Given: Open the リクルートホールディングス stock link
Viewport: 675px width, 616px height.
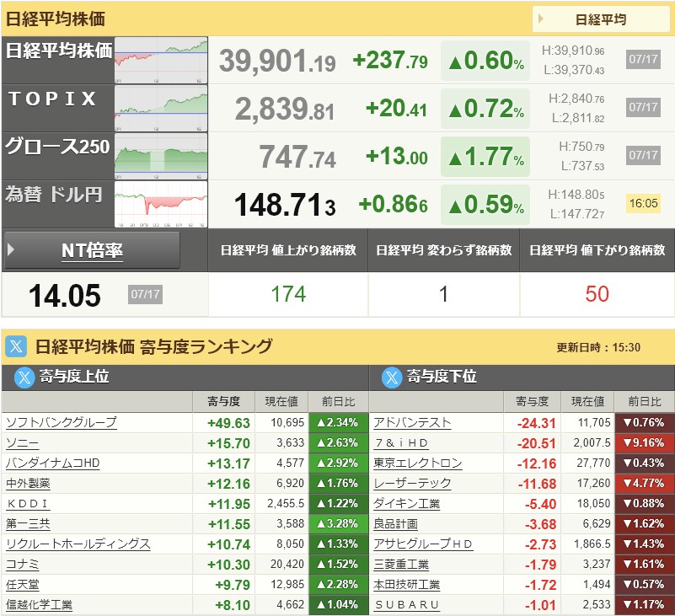Looking at the screenshot, I should (78, 544).
